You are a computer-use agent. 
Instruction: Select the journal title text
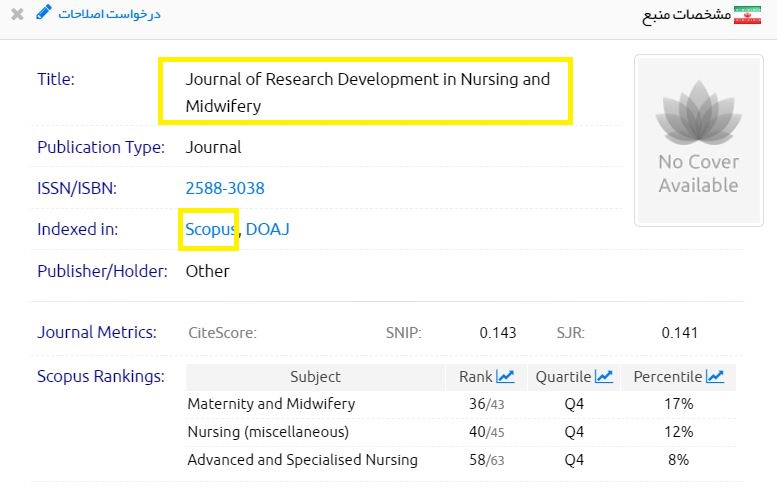tap(367, 92)
